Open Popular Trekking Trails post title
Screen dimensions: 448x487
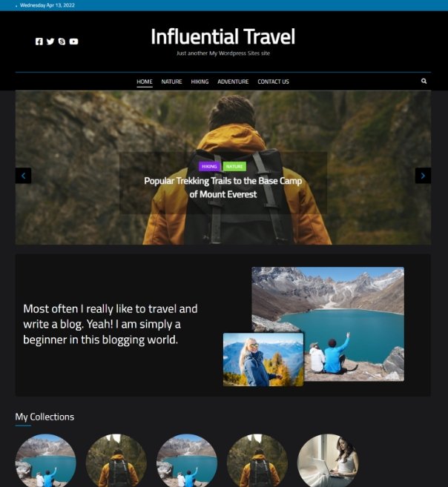pyautogui.click(x=223, y=188)
